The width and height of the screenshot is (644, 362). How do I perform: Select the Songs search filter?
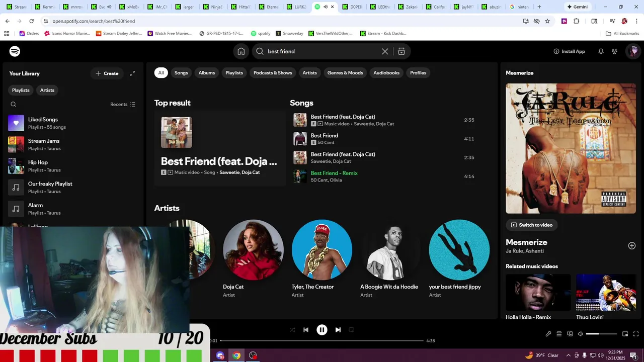(181, 73)
